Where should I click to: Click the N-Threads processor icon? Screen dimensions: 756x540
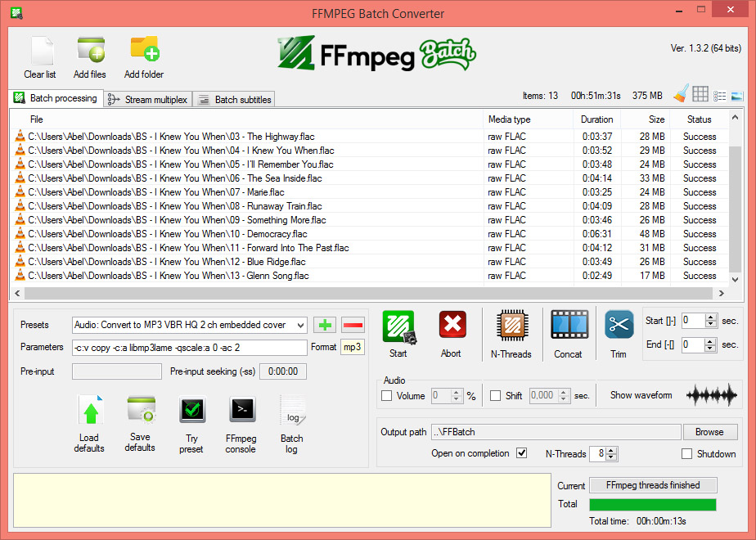[512, 326]
